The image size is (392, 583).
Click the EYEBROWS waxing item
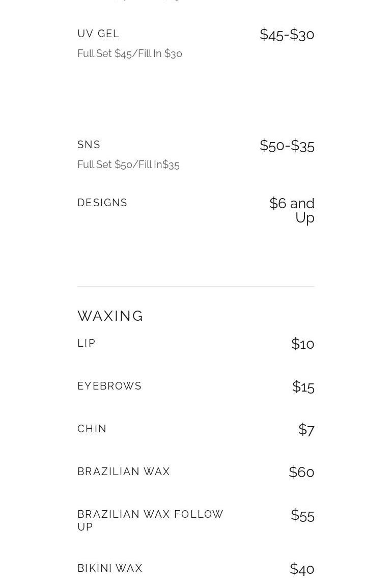pyautogui.click(x=109, y=386)
